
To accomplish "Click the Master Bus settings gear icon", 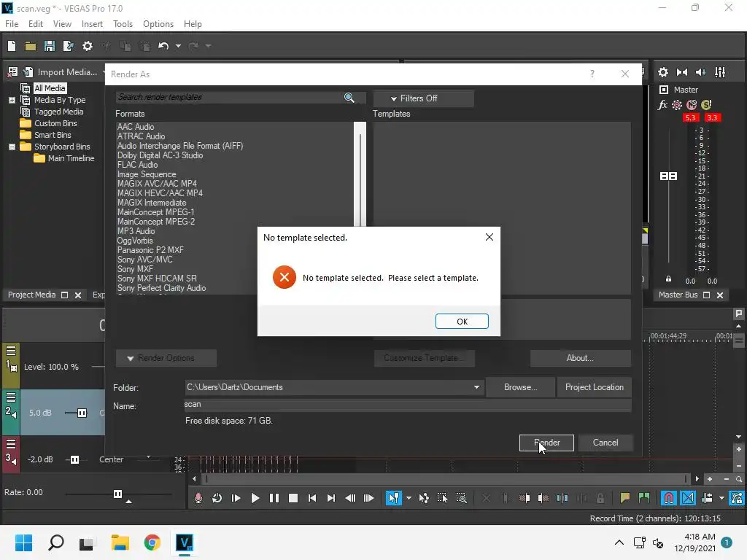I will pos(662,72).
